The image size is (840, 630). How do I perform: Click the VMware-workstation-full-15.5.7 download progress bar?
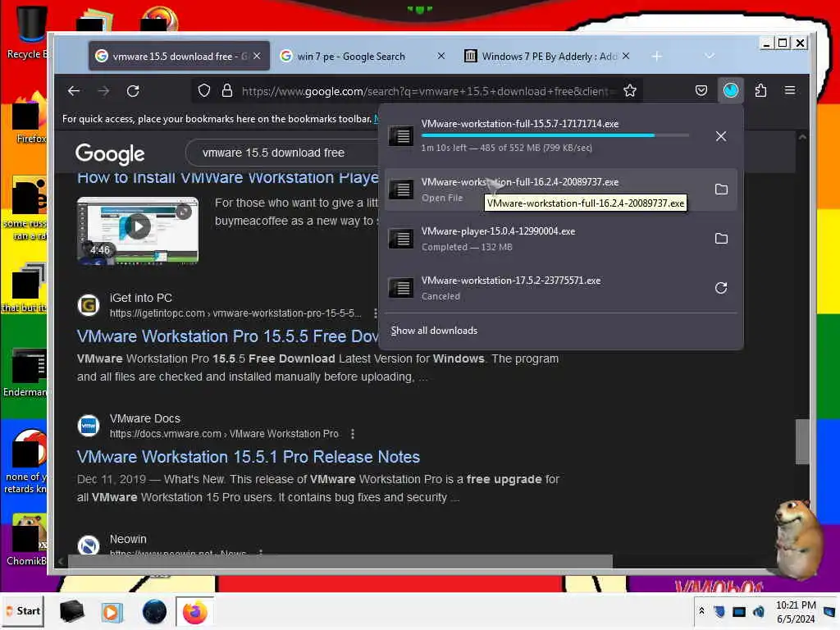(555, 135)
